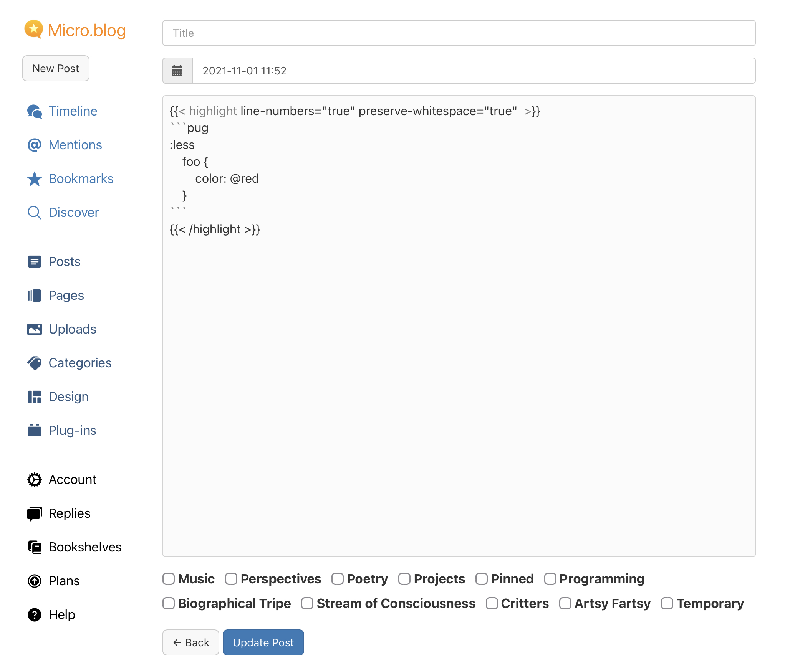Screen dimensions: 785x672
Task: Check the Programming category box
Action: (550, 579)
